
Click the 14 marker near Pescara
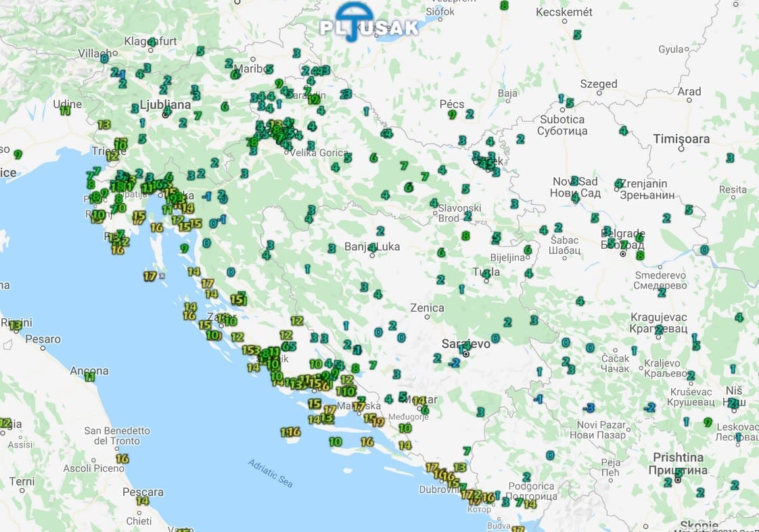pos(142,501)
